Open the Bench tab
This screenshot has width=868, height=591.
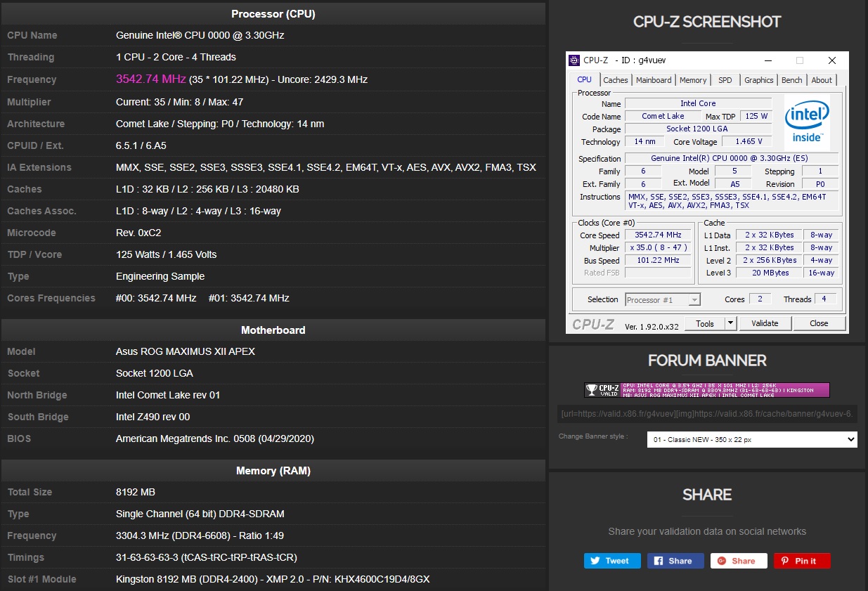(792, 80)
